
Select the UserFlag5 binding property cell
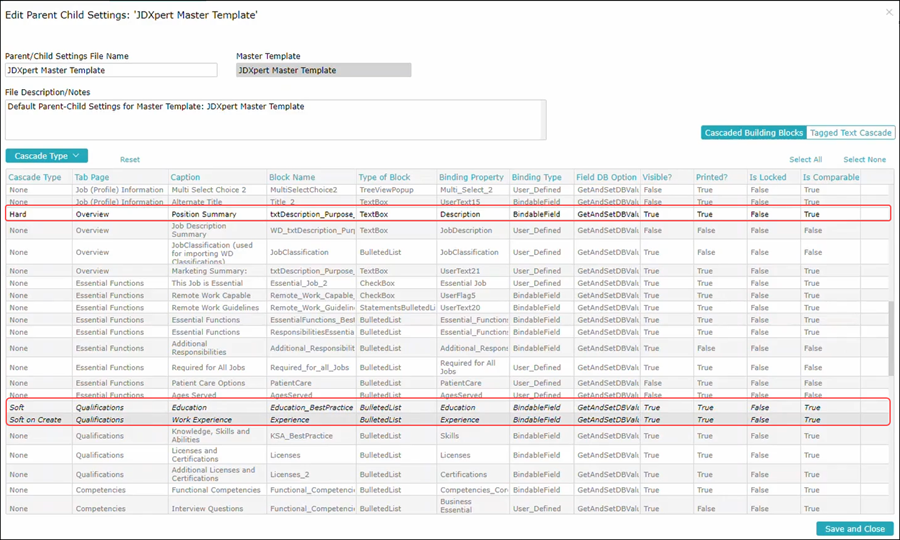point(457,296)
